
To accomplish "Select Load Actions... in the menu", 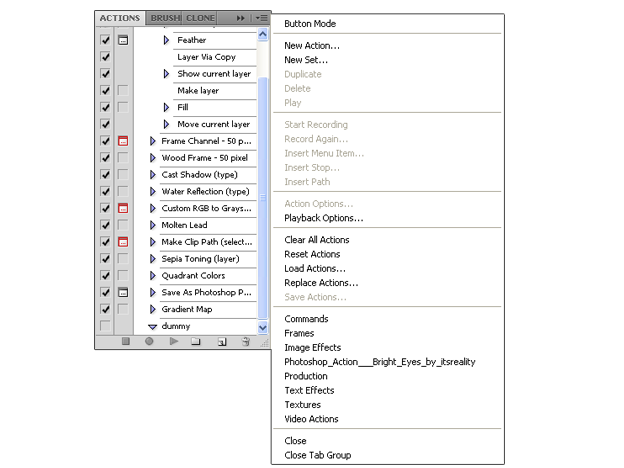I will pyautogui.click(x=315, y=269).
